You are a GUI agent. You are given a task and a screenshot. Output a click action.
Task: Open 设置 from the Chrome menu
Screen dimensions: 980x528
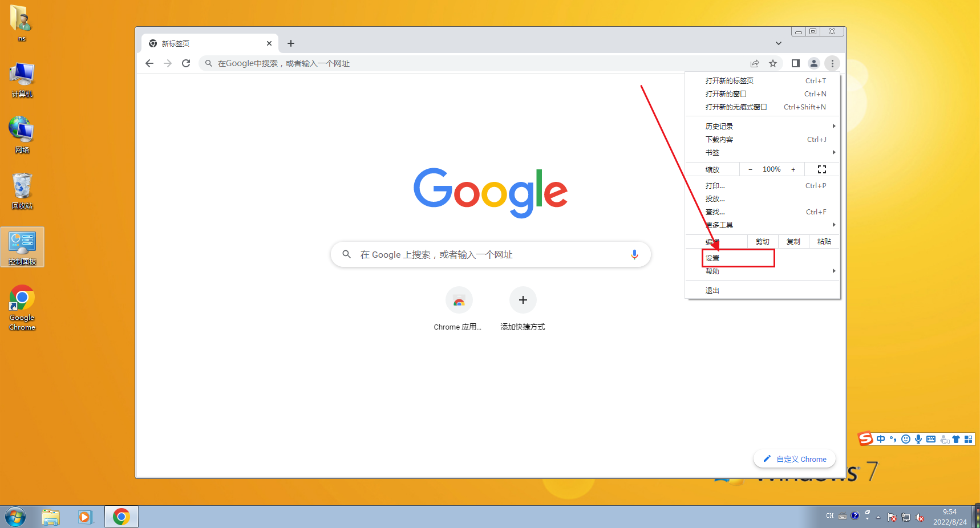(763, 258)
